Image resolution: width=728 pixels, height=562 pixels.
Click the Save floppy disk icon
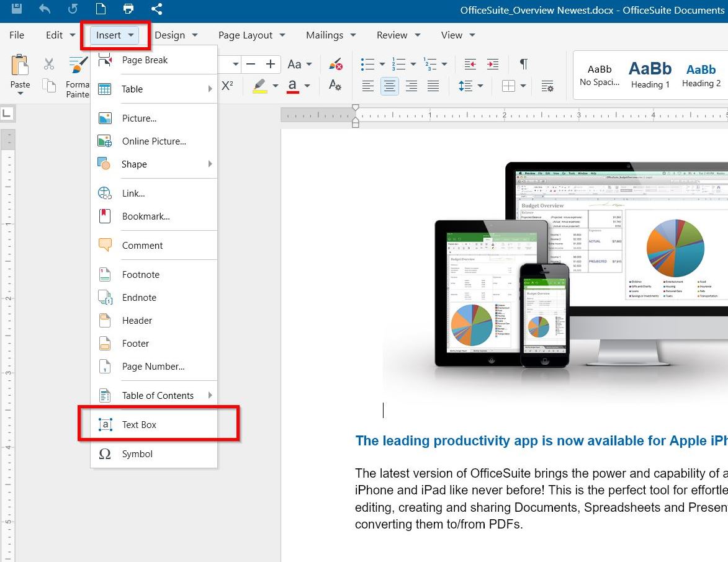(x=17, y=8)
